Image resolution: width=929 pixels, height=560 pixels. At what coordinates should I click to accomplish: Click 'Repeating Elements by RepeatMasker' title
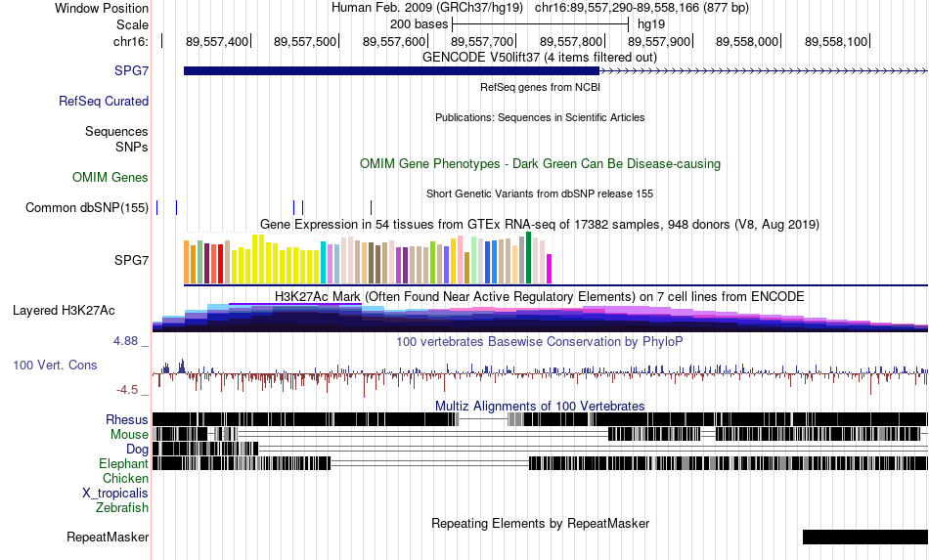click(x=540, y=523)
